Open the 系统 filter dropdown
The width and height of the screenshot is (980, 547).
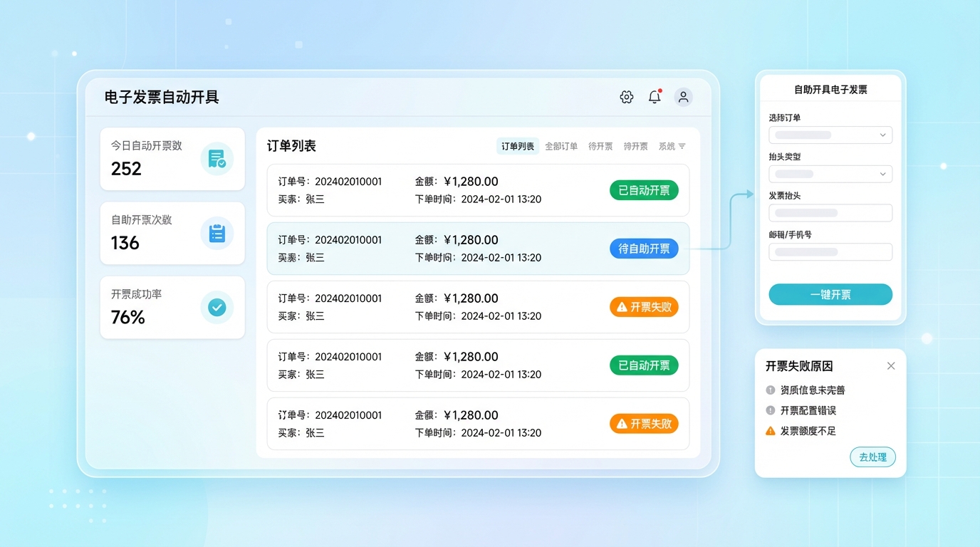point(672,147)
